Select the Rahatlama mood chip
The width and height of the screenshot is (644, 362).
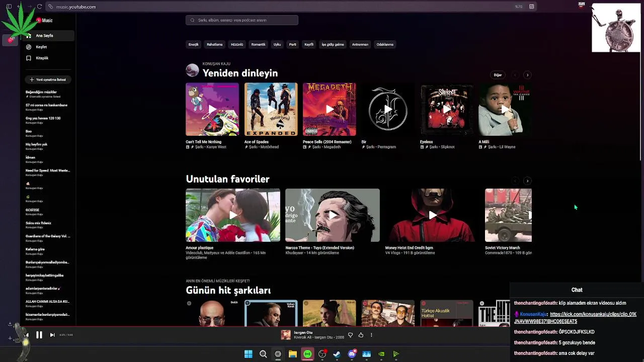point(214,44)
